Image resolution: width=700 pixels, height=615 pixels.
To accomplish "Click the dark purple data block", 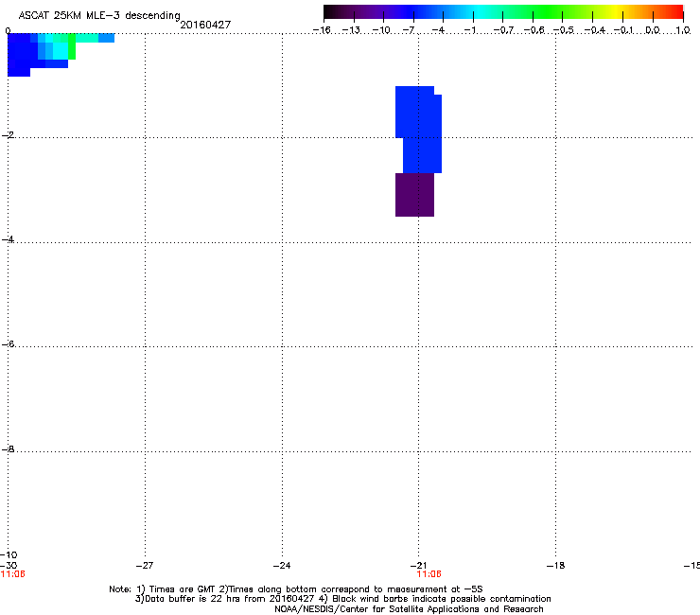I will pyautogui.click(x=414, y=195).
